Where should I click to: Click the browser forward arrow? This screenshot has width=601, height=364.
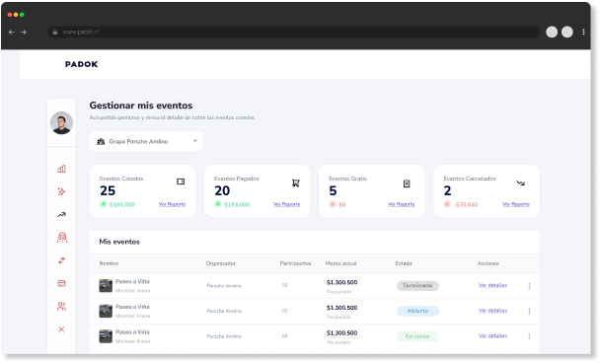[24, 33]
